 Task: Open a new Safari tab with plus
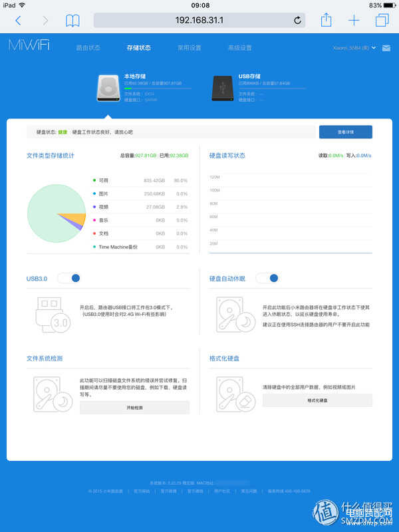(x=354, y=21)
